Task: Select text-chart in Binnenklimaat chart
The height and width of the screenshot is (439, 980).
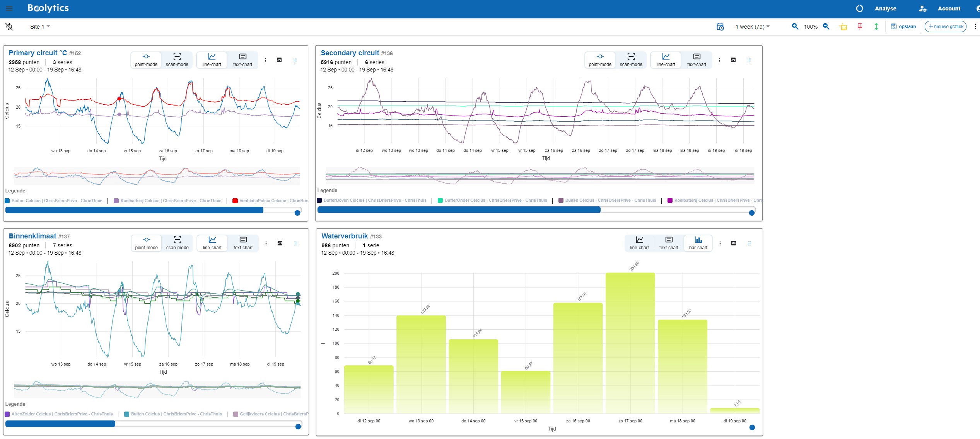Action: 243,243
